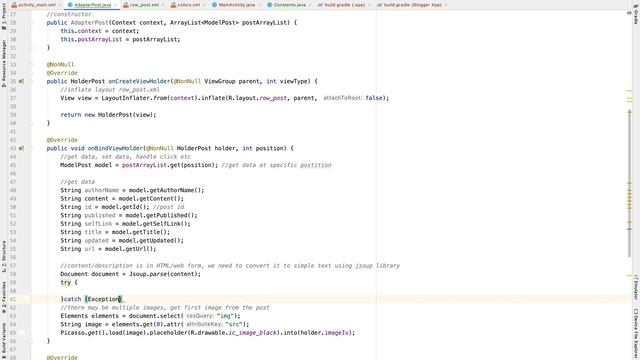Screen dimensions: 640x360
Task: Close the build.gradle (:app) tab
Action: coord(369,5)
